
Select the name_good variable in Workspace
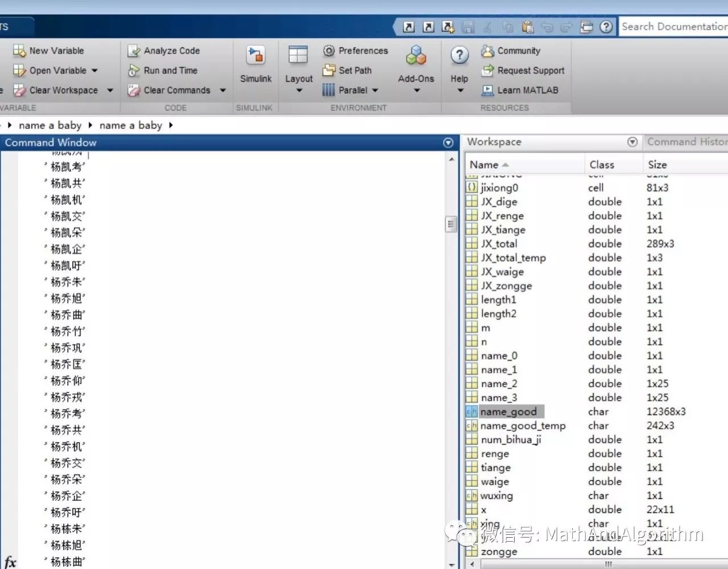508,411
